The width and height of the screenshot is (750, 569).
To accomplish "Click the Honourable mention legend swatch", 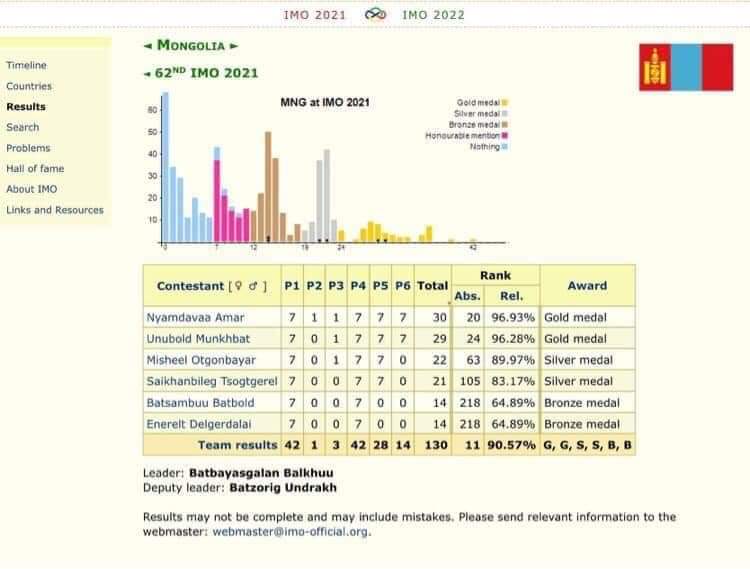I will click(505, 135).
